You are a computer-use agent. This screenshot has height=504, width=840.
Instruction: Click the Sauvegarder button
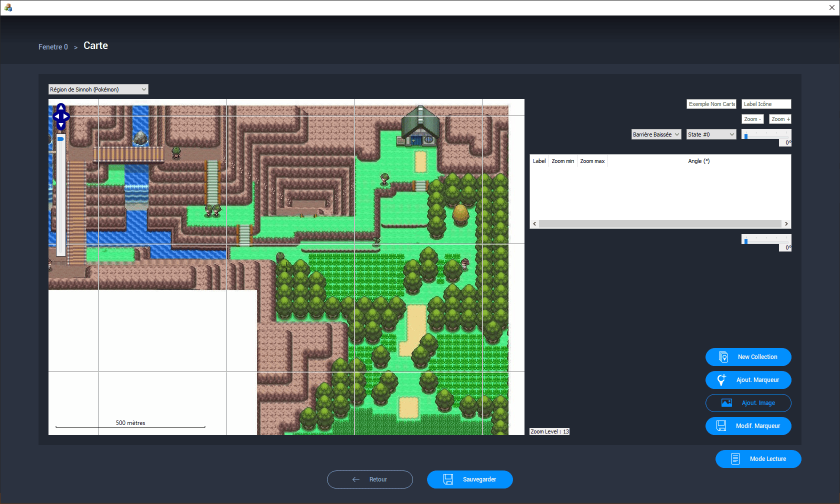click(469, 479)
